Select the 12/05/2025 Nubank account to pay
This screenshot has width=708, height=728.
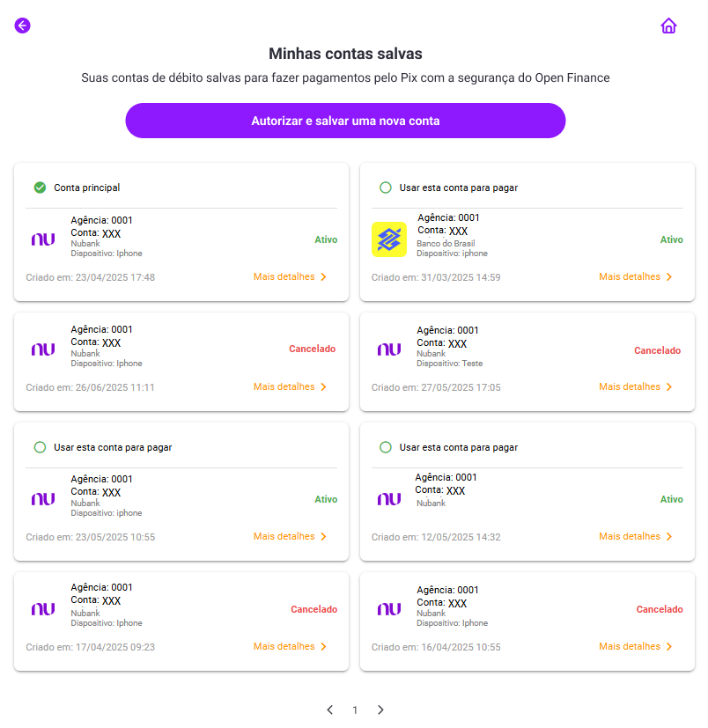coord(386,447)
